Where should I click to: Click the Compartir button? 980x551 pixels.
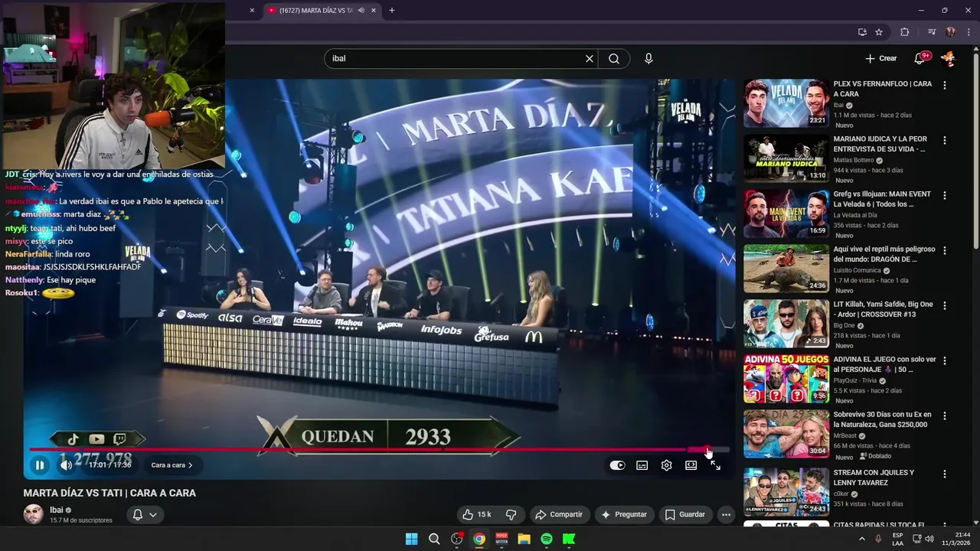[558, 514]
